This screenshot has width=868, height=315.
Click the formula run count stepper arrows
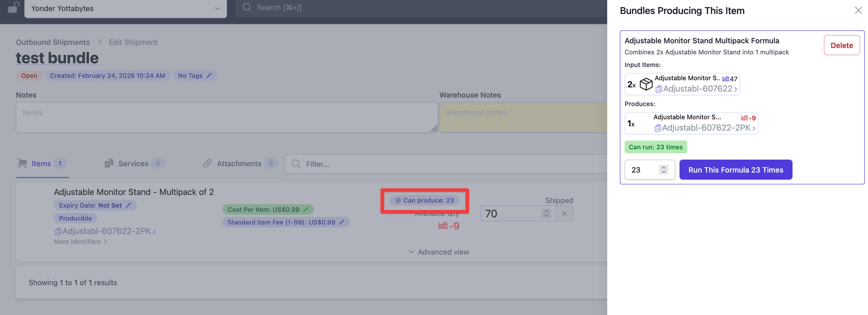[x=663, y=169]
